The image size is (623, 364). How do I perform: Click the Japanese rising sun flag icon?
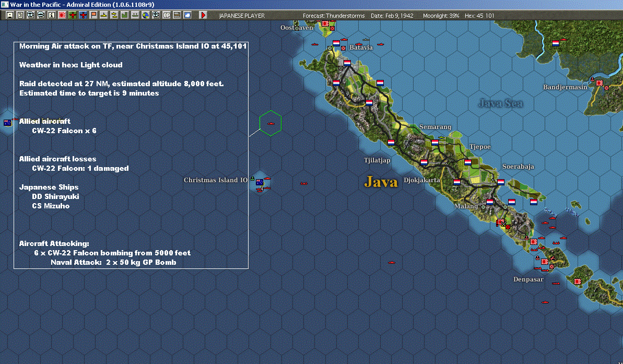62,15
